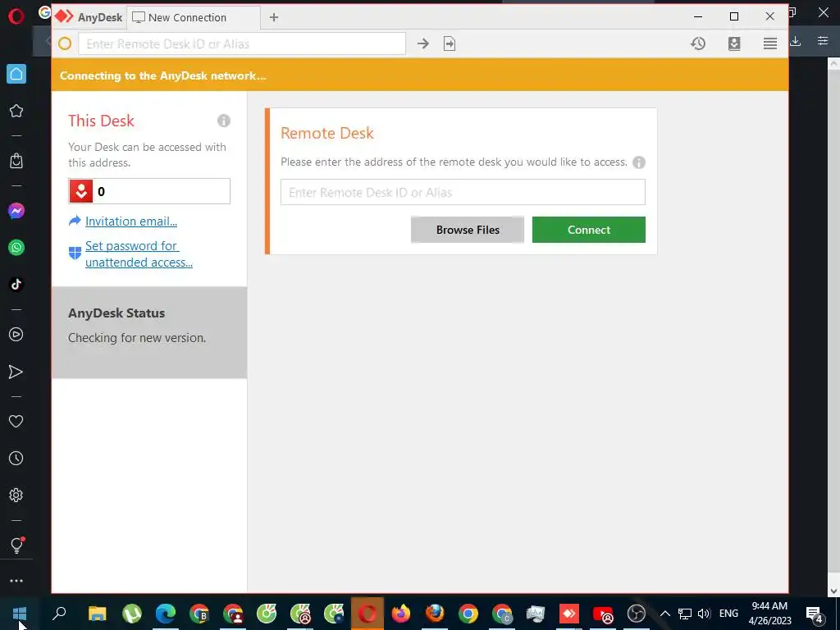The image size is (840, 630).
Task: Click the lightbulb tips icon in Opera sidebar
Action: click(16, 545)
